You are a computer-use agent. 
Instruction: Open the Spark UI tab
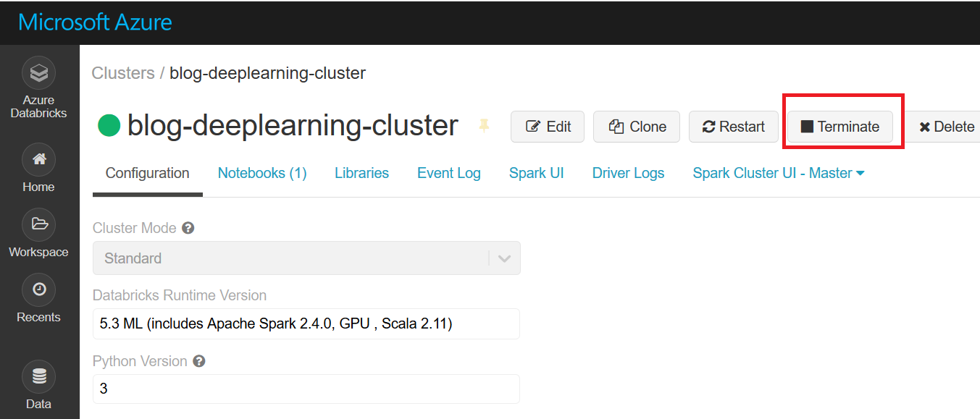537,173
